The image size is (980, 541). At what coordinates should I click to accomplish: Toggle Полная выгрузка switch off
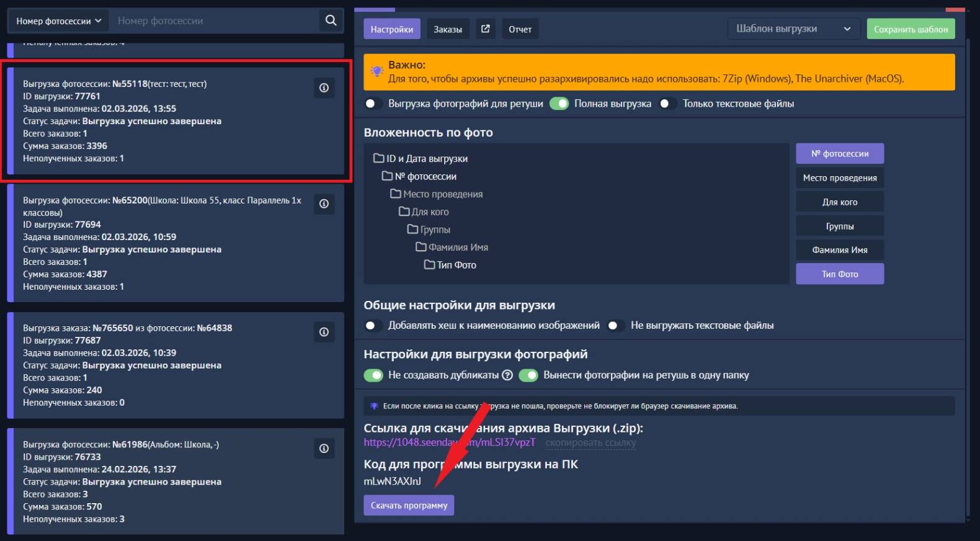pos(559,104)
